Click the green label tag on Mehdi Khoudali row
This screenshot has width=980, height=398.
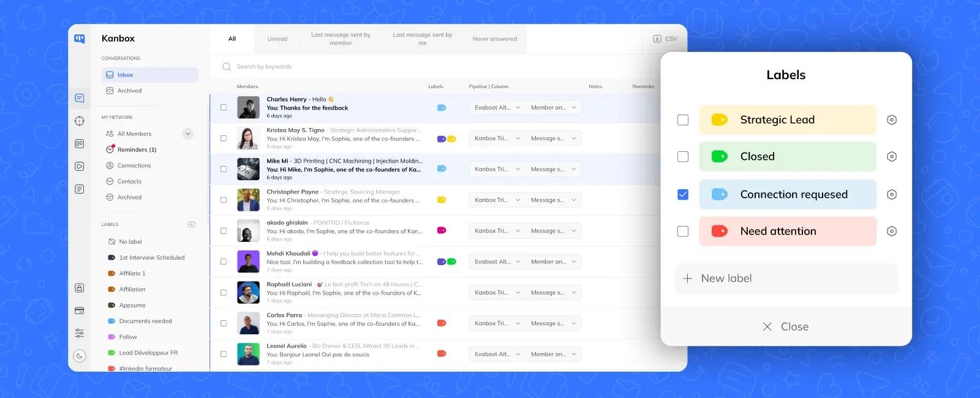(x=452, y=262)
